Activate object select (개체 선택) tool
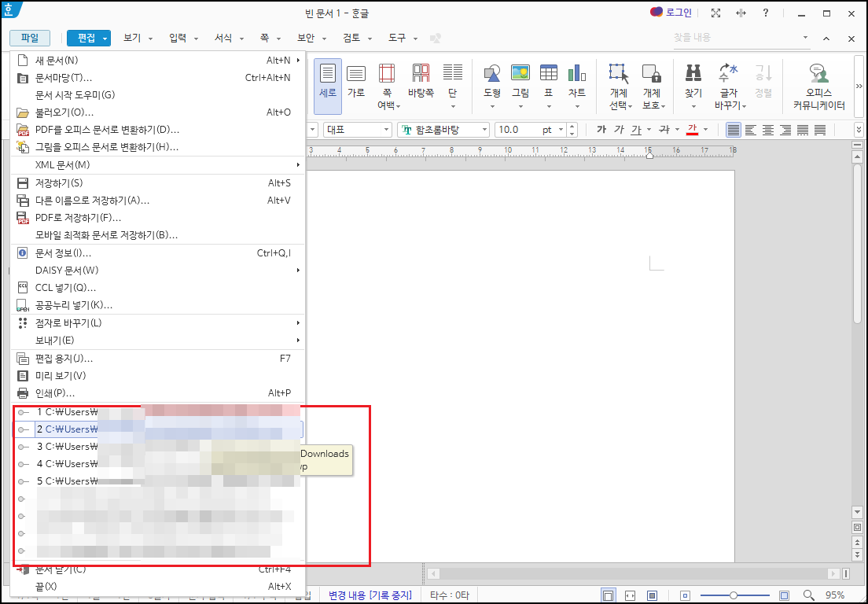 pos(620,86)
